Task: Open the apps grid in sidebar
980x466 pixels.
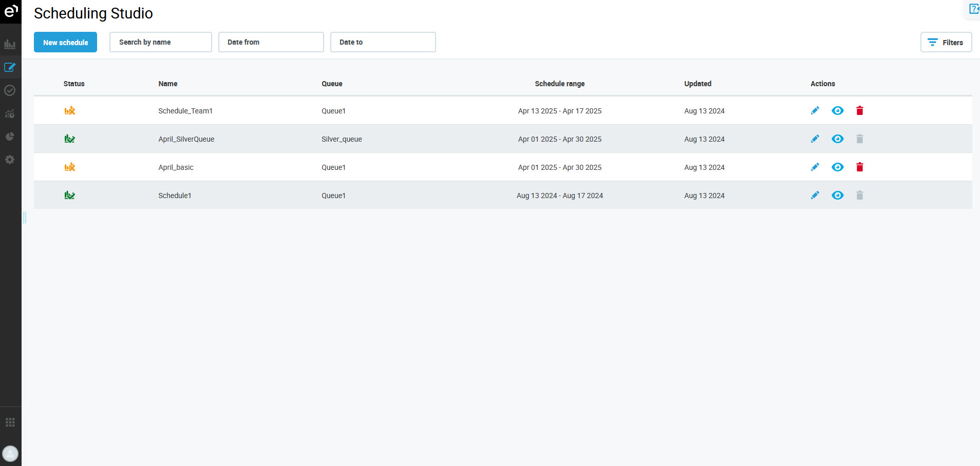Action: [10, 422]
